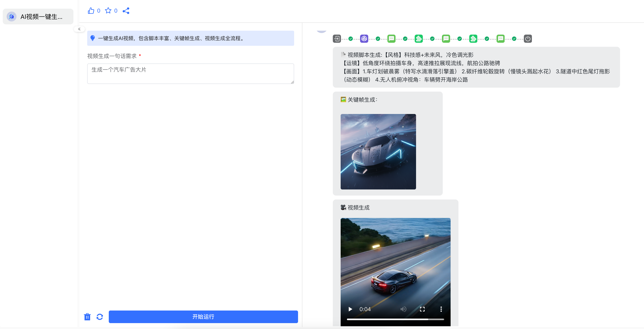
Task: Play the generated car video
Action: coord(350,309)
